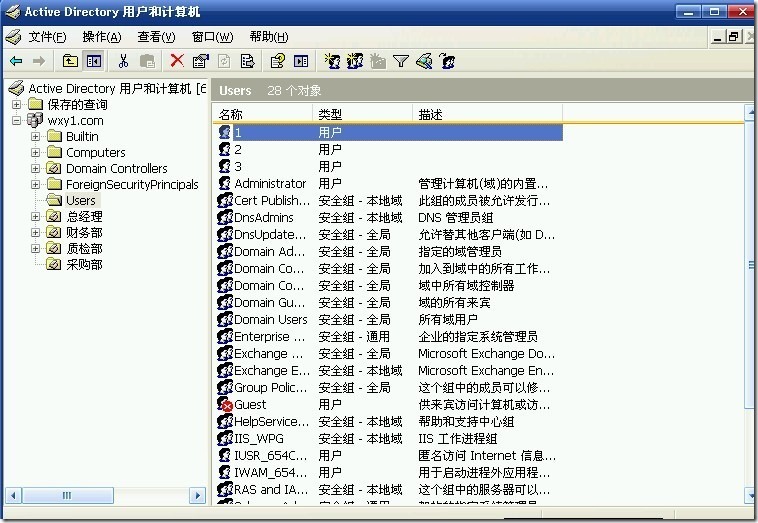Click the Cut scissors toolbar icon
This screenshot has height=523, width=758.
pos(123,61)
